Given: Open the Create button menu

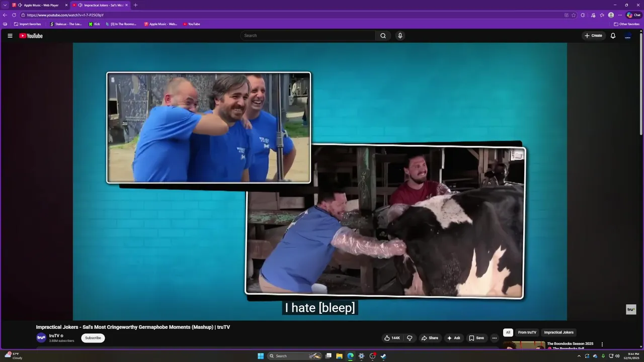Looking at the screenshot, I should [593, 36].
